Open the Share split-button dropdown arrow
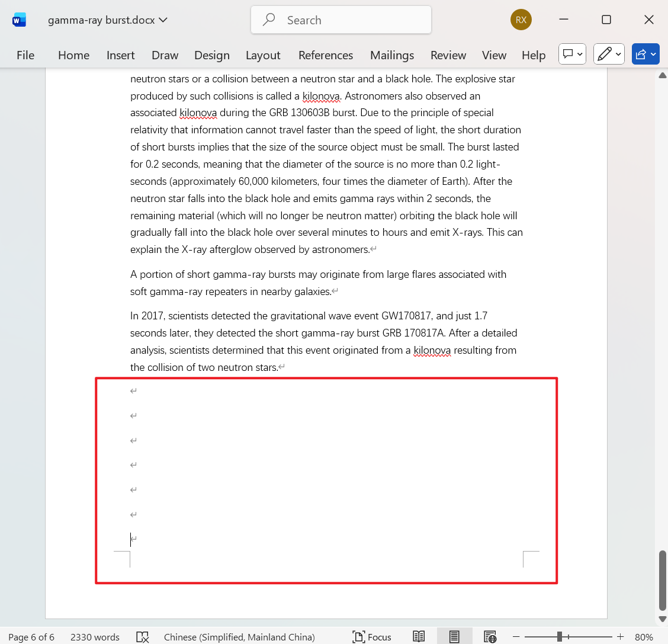The width and height of the screenshot is (668, 644). [x=654, y=54]
